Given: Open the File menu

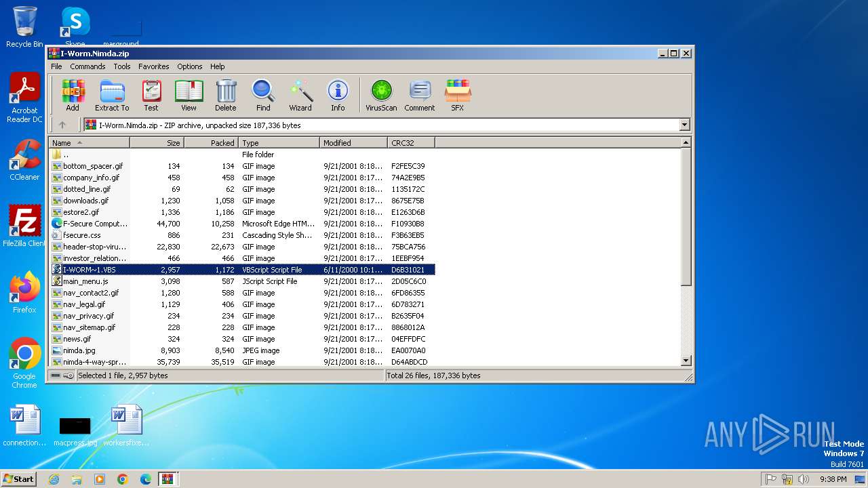Looking at the screenshot, I should point(56,66).
